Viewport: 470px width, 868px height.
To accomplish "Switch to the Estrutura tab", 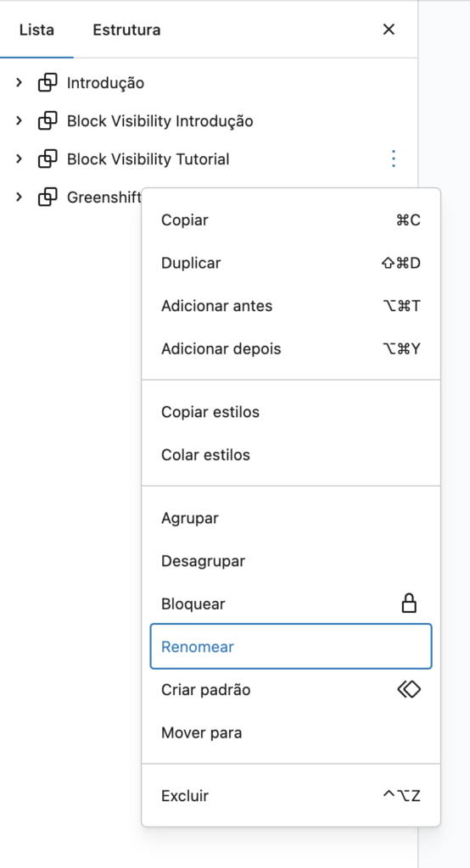I will [126, 30].
